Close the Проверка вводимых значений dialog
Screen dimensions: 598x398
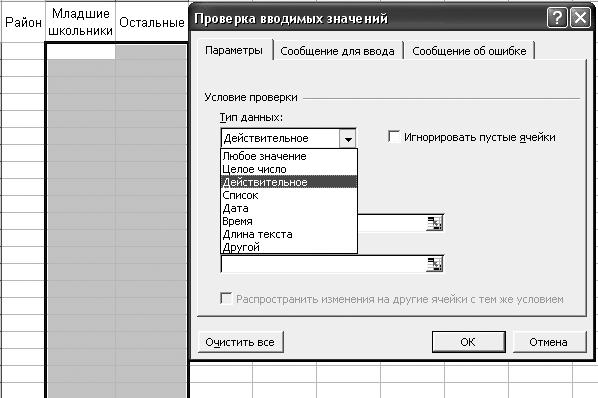click(580, 18)
